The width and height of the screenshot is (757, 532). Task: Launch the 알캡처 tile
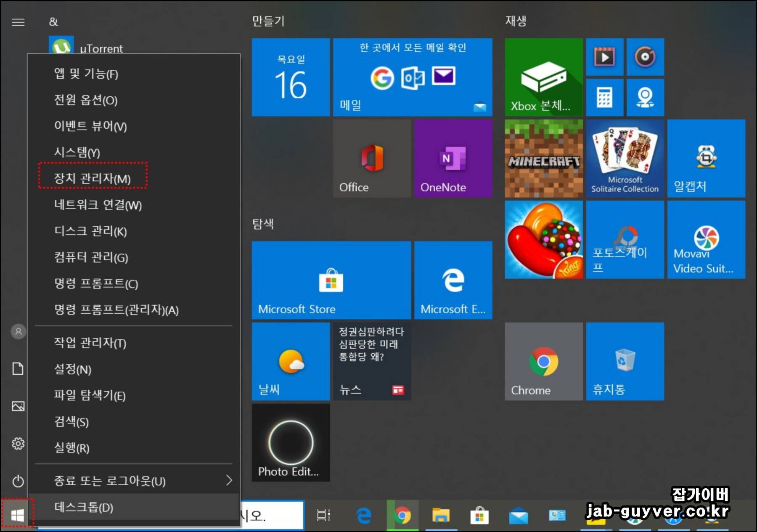coord(706,158)
